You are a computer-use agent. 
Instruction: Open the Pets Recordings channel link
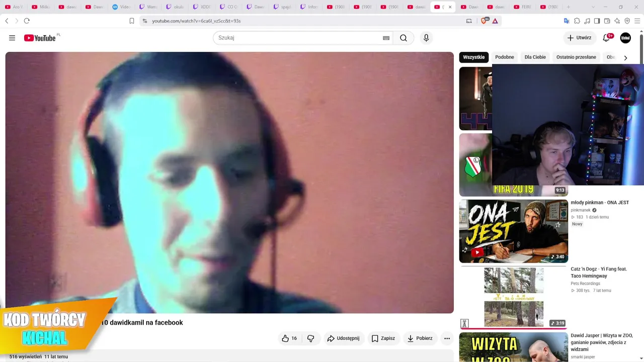click(585, 284)
